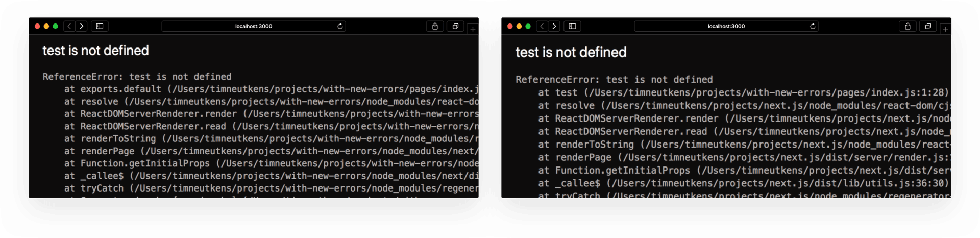Viewport: 980px width, 238px height.
Task: Reload page in the exports.default trace window
Action: (x=340, y=26)
